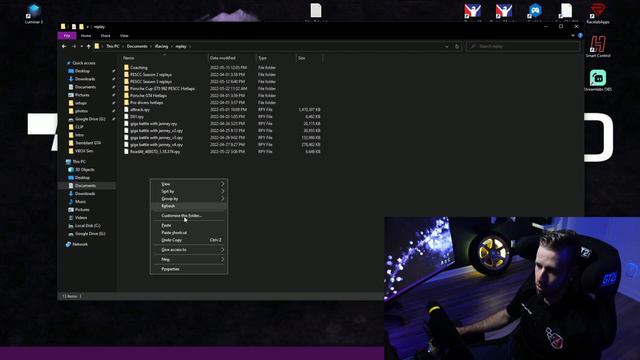Open setups folder in Quick access
The height and width of the screenshot is (360, 640).
point(80,103)
